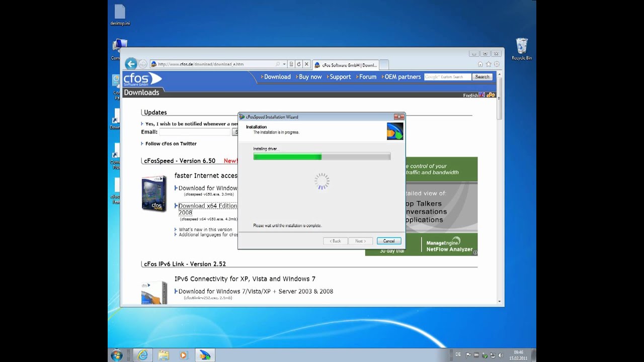Open the Windows Start button
The height and width of the screenshot is (362, 644).
117,355
